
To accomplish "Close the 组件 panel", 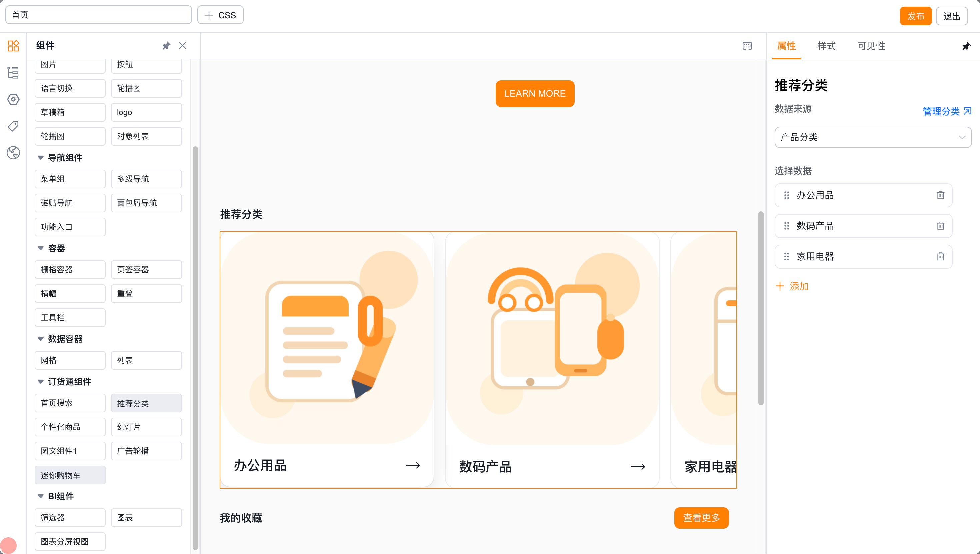I will pos(183,46).
